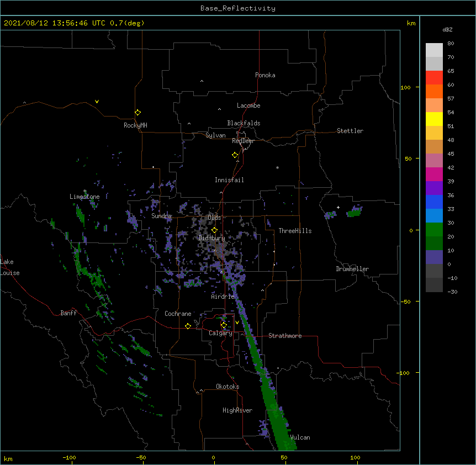Click the yellow V marker northeast of Calgary
Image resolution: width=476 pixels, height=465 pixels.
(237, 323)
